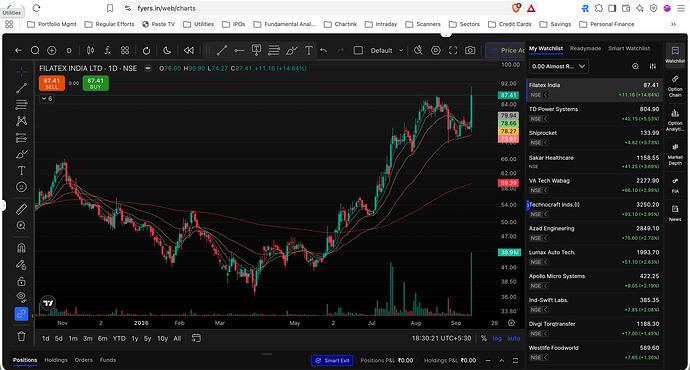Select the patterns tool in left sidebar
This screenshot has height=370, width=690.
click(x=21, y=121)
